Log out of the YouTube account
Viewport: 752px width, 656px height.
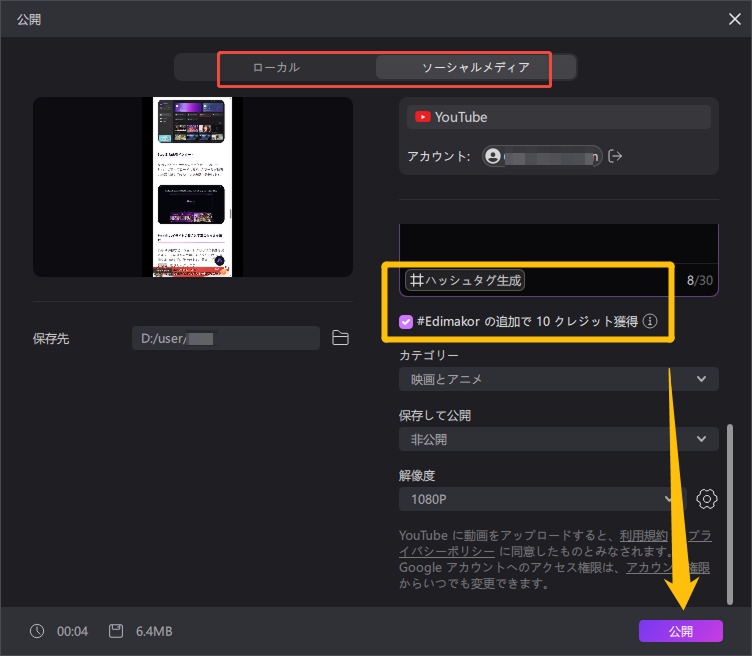[x=615, y=156]
